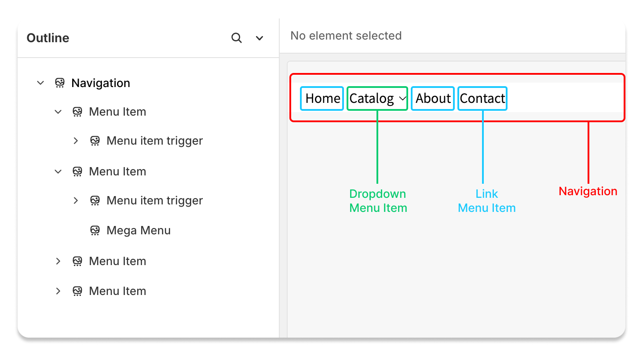Image resolution: width=643 pixels, height=364 pixels.
Task: Open the Catalog dropdown arrow in the preview
Action: 402,98
